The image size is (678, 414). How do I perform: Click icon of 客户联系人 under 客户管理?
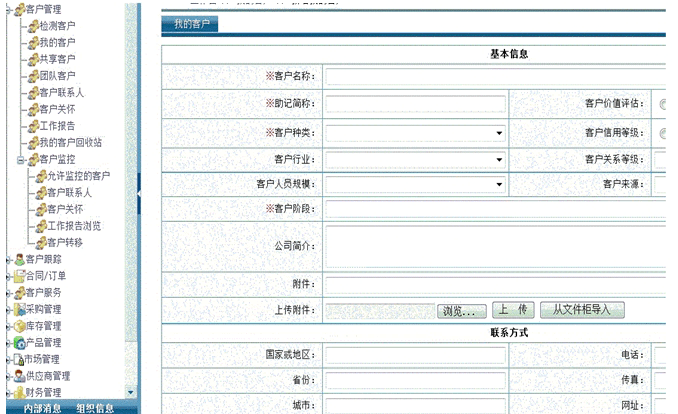coord(33,93)
